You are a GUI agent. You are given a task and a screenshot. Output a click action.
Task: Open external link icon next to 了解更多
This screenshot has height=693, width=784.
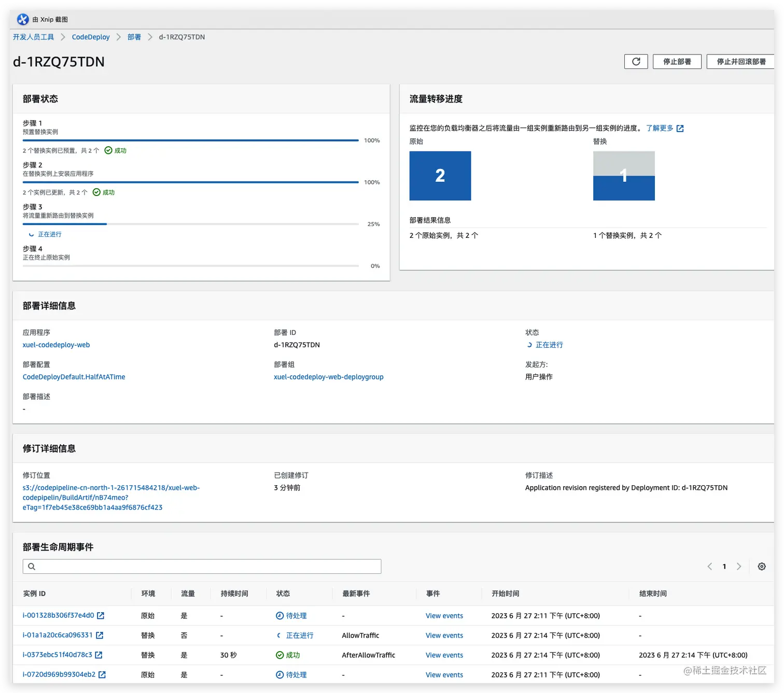680,129
